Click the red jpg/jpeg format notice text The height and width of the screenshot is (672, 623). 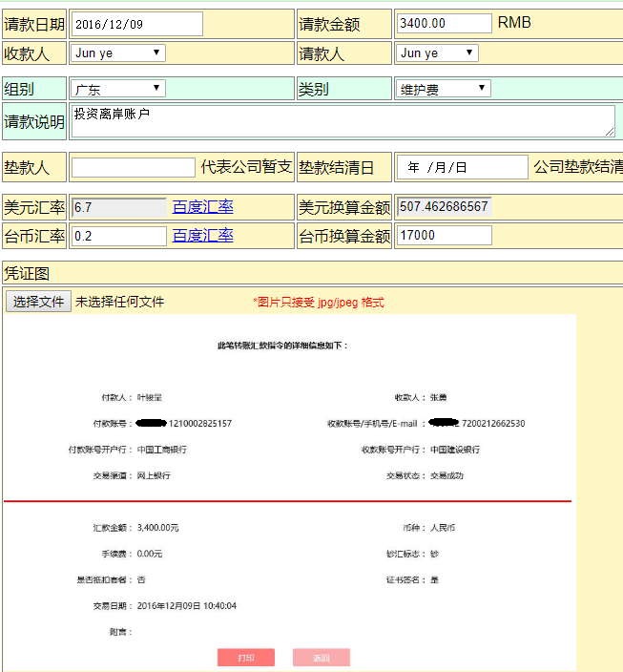[319, 303]
